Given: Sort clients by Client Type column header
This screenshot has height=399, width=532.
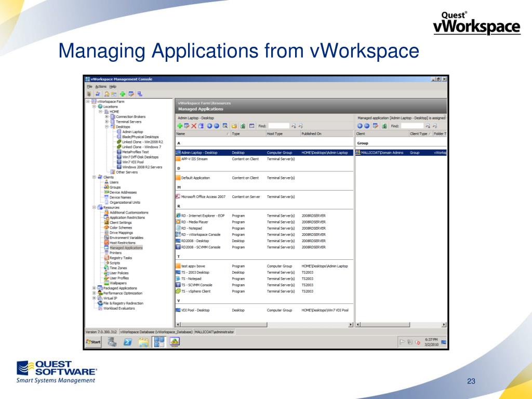Looking at the screenshot, I should click(x=420, y=134).
